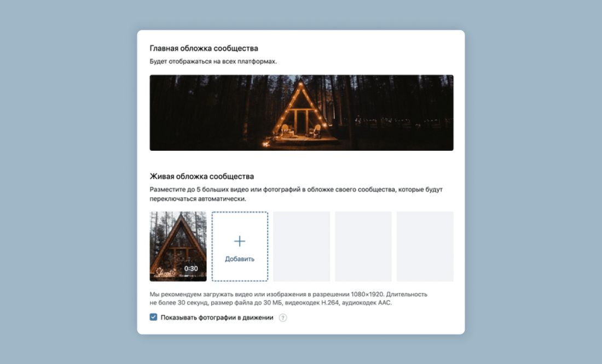Select the last empty gray cover slot
The height and width of the screenshot is (364, 602).
(425, 246)
